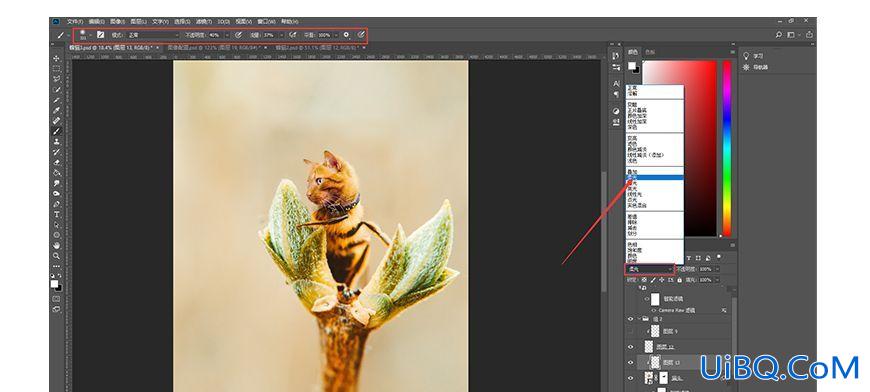Select the Pen tool

coord(57,204)
